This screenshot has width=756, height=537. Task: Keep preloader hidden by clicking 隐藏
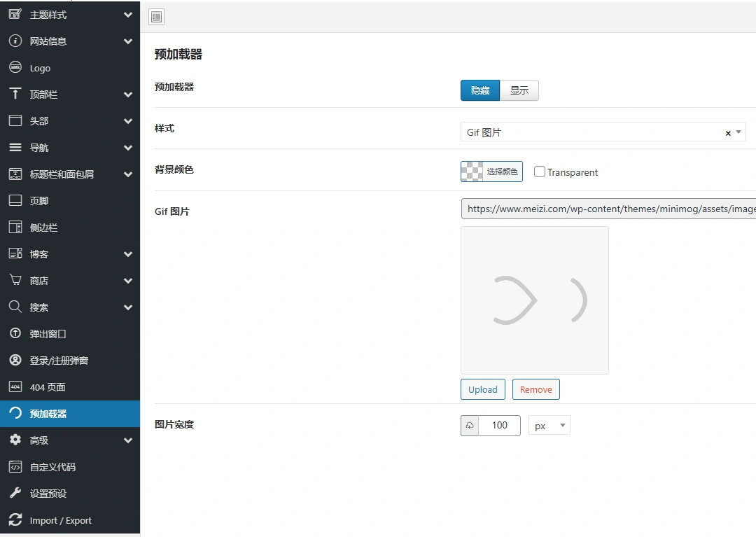480,90
